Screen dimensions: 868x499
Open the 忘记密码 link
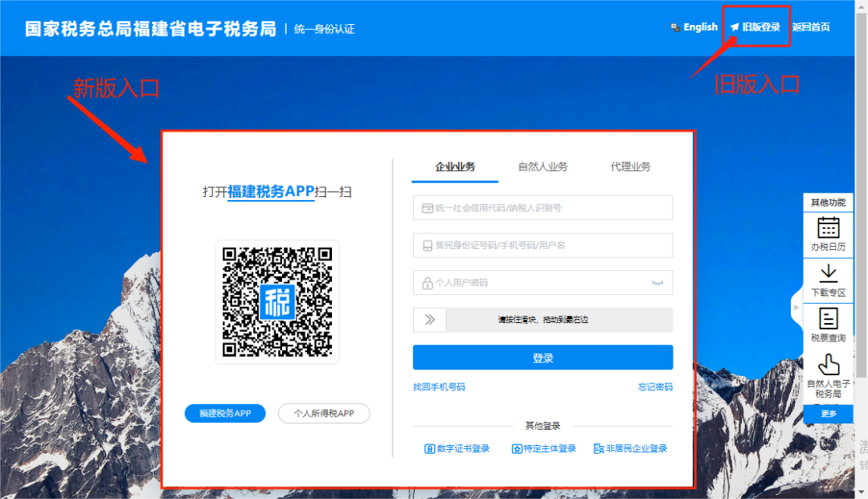[x=656, y=387]
